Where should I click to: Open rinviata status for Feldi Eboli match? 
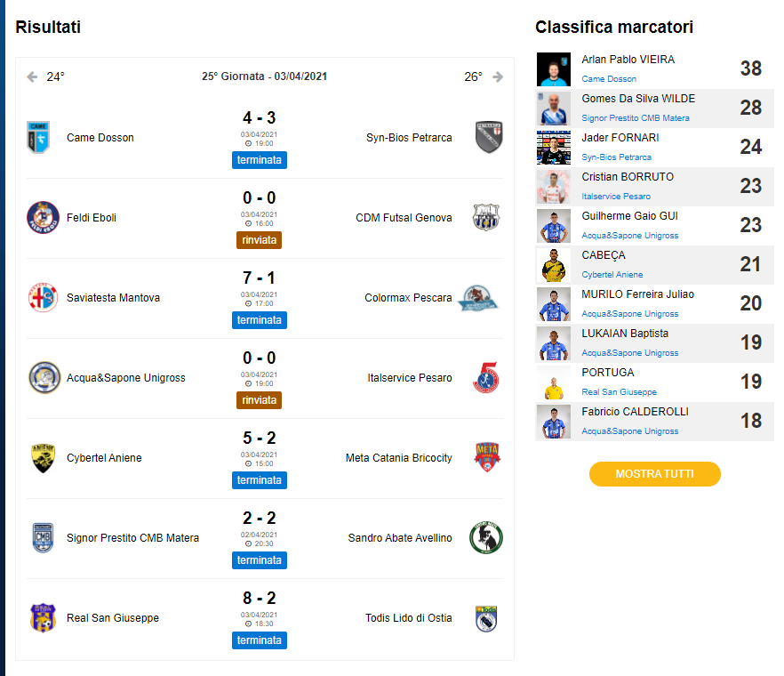pyautogui.click(x=259, y=240)
